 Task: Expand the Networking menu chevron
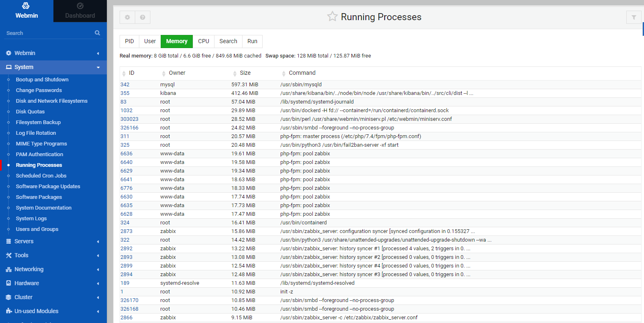coord(98,270)
